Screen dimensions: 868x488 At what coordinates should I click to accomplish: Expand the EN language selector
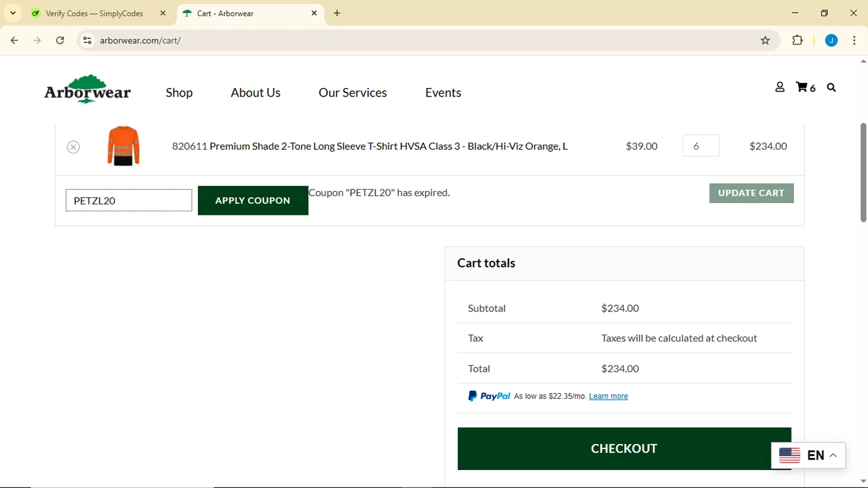[808, 456]
